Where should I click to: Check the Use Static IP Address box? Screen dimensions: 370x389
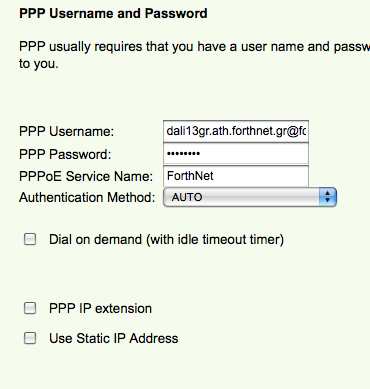click(30, 338)
